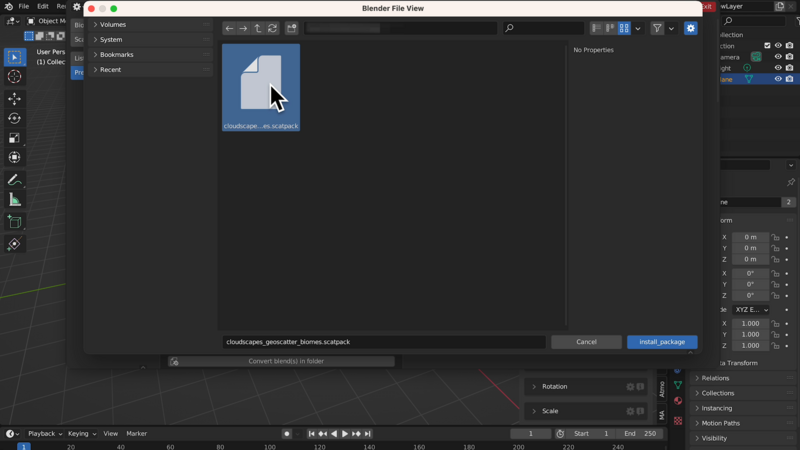Click the Cancel button

click(586, 342)
